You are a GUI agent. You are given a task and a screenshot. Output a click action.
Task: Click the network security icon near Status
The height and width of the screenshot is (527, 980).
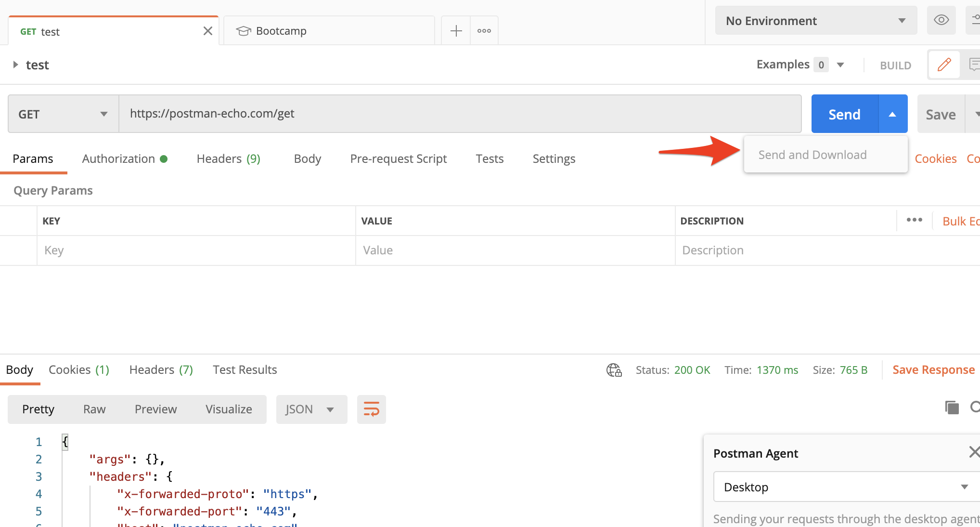pyautogui.click(x=613, y=370)
